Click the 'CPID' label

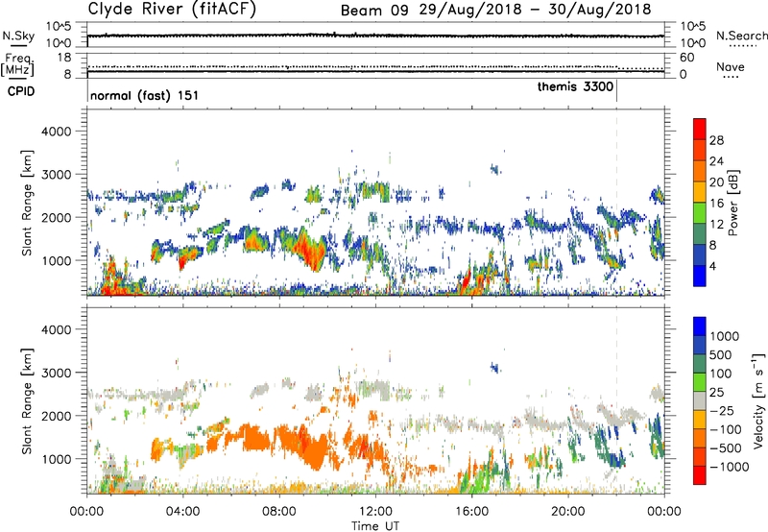21,91
